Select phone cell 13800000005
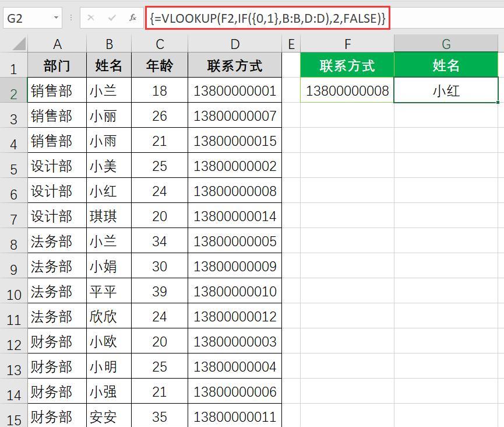The height and width of the screenshot is (427, 504). 235,241
